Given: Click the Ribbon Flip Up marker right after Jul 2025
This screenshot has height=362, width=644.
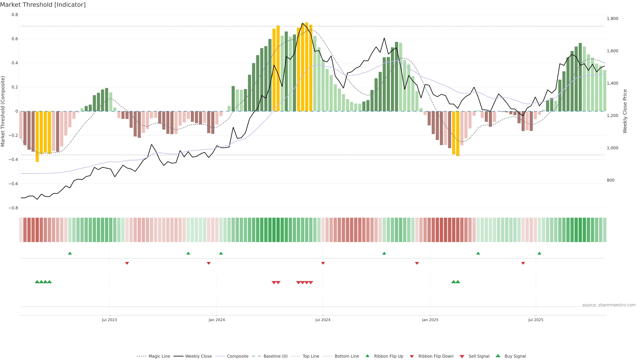Looking at the screenshot, I should [x=539, y=253].
